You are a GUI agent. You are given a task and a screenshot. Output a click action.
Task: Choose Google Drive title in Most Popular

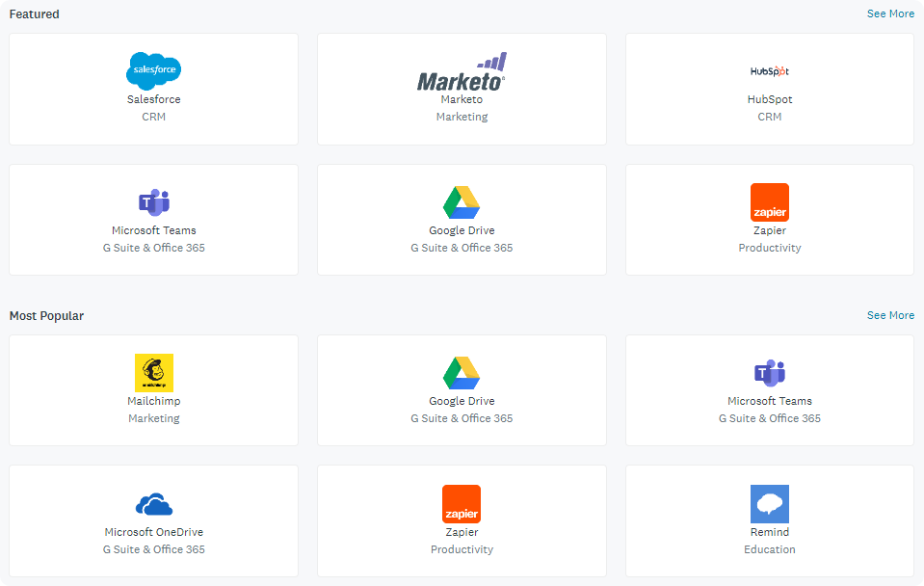click(462, 401)
